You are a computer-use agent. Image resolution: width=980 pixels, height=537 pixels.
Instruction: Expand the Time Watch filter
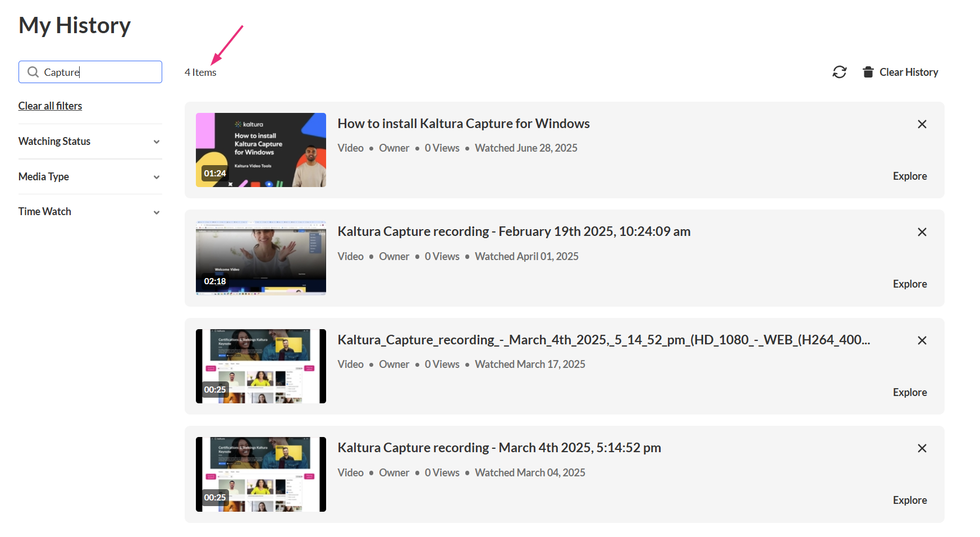90,212
